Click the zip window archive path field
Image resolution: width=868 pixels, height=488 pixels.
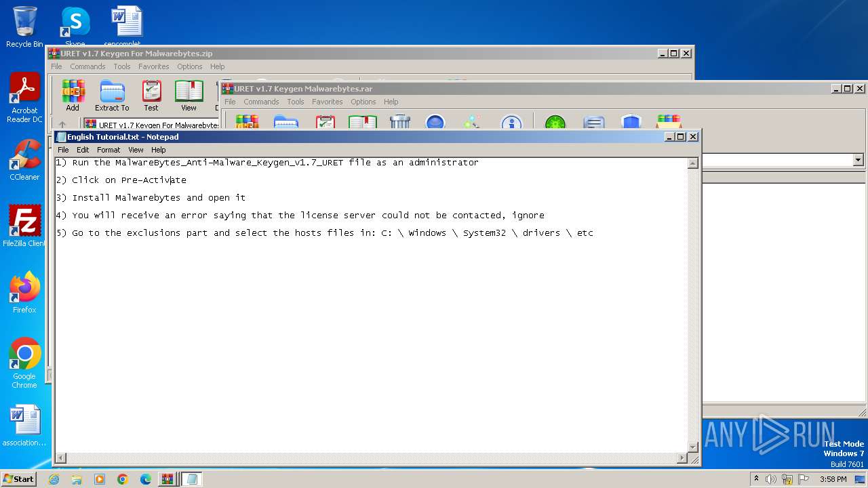tap(151, 125)
